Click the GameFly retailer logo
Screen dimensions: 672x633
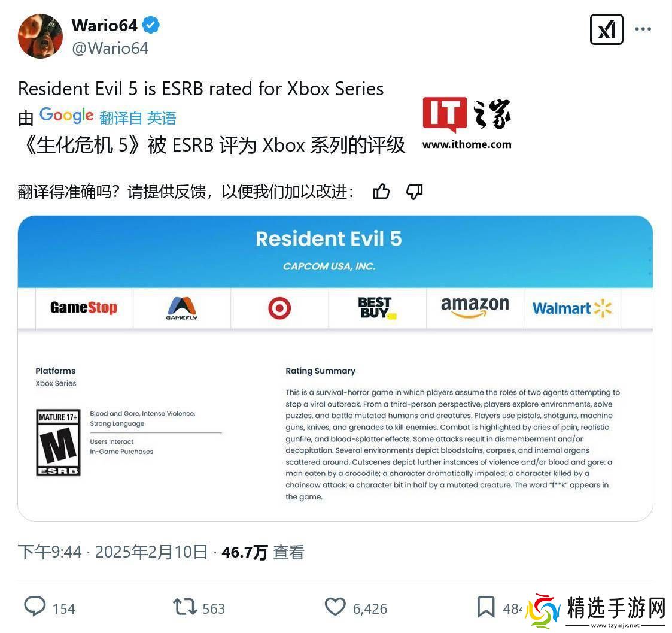pos(182,308)
